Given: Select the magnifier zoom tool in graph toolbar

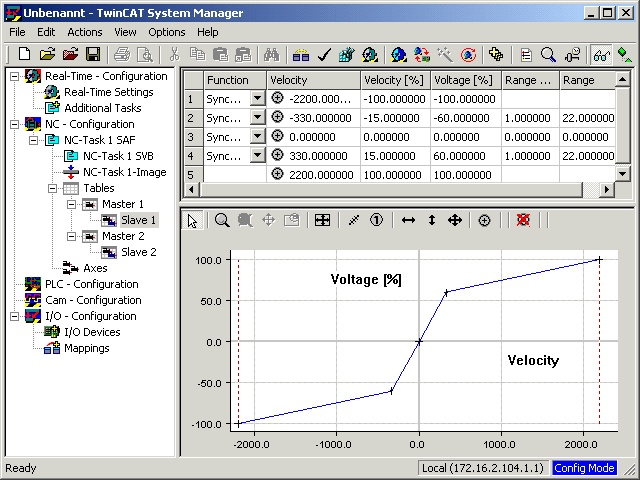Looking at the screenshot, I should [222, 220].
